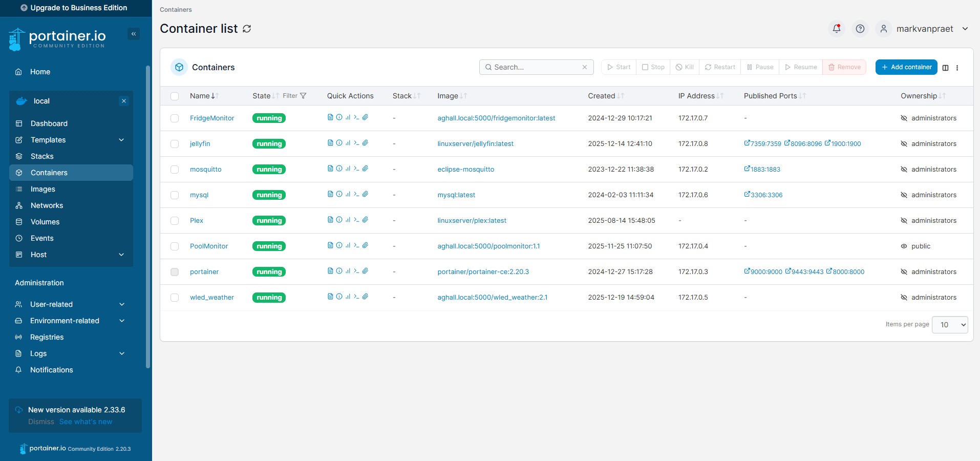Select the PoolMonitor container checkbox
Viewport: 980px width, 461px height.
175,246
